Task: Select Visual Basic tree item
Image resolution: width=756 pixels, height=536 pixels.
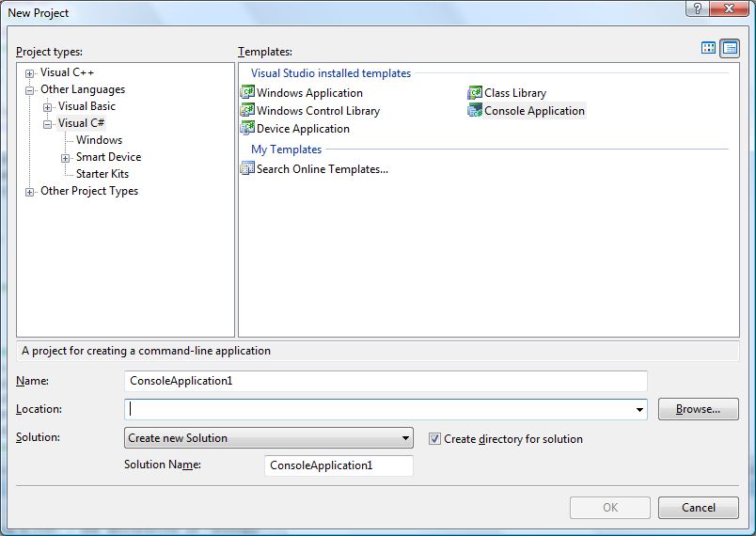Action: (x=87, y=106)
